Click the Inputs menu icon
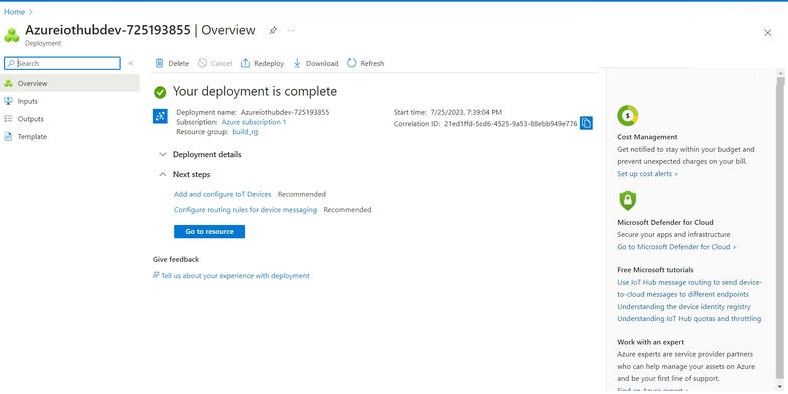788x394 pixels. click(8, 101)
